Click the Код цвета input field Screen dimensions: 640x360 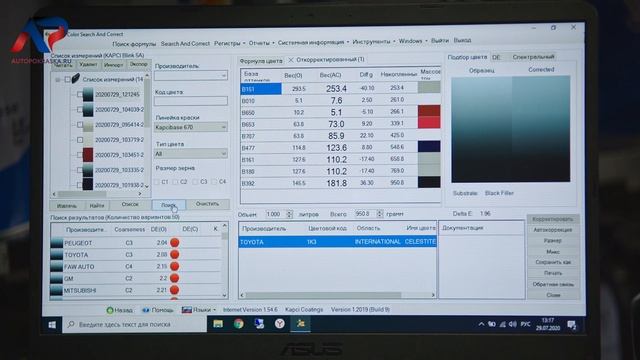pos(191,101)
